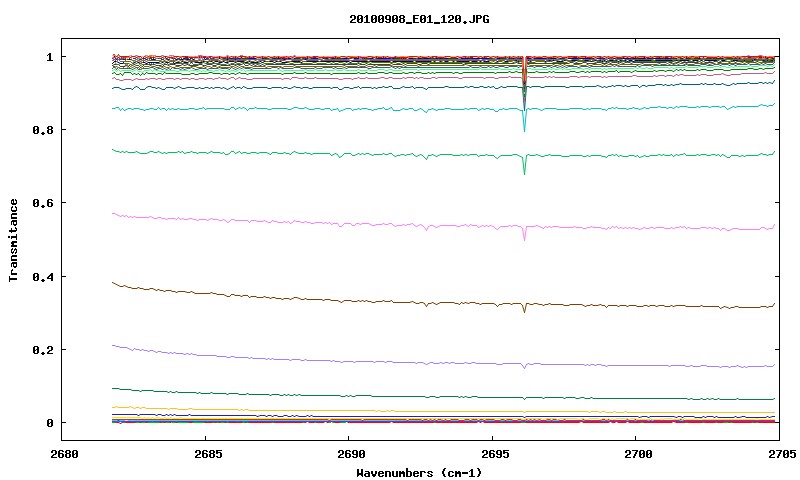Click the brown curve's dip near 2696
Screen dimensions: 800x480
click(524, 308)
